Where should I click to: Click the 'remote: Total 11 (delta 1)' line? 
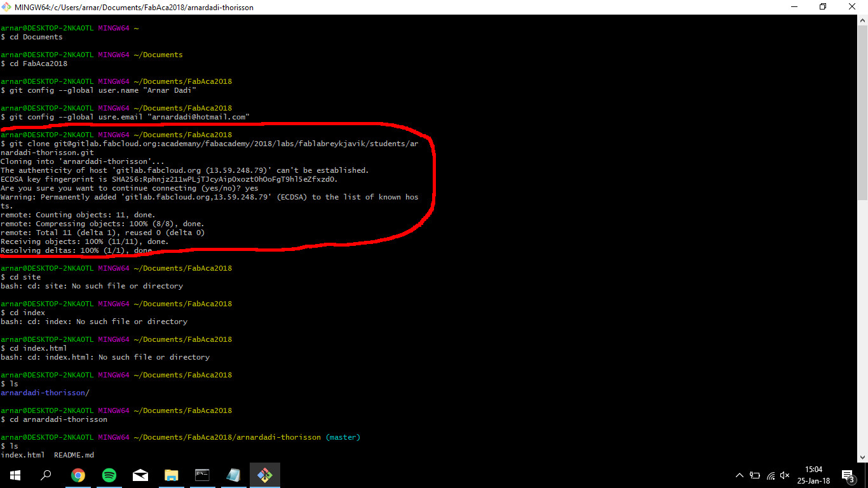102,233
